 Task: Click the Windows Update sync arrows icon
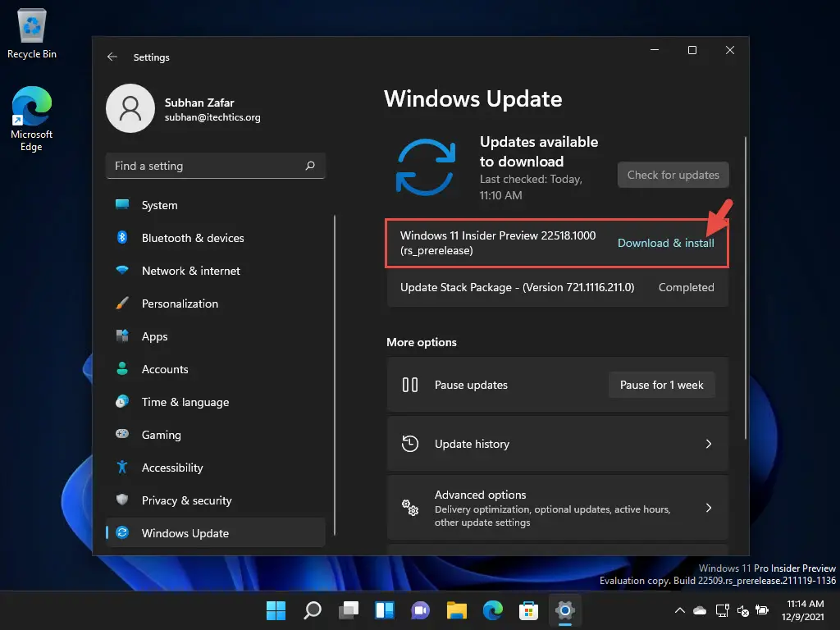pyautogui.click(x=426, y=167)
